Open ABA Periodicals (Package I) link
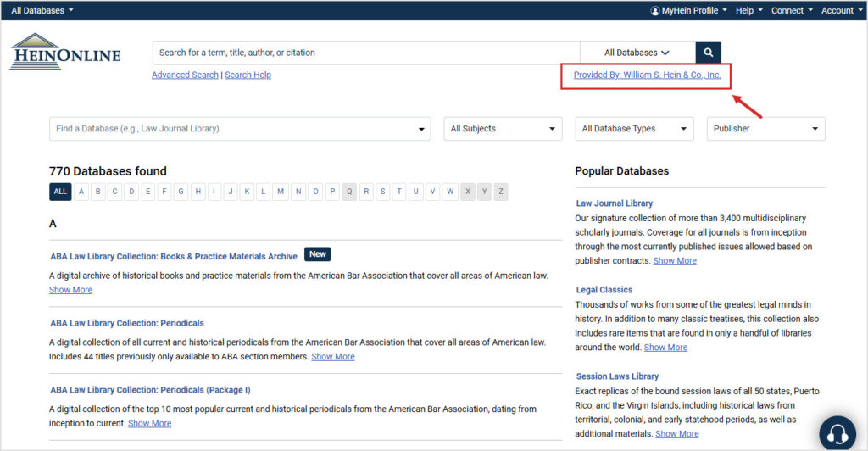The width and height of the screenshot is (868, 451). (x=151, y=390)
